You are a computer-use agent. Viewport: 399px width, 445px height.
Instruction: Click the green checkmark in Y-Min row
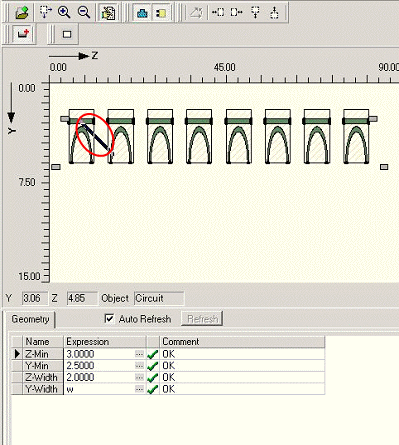[x=152, y=366]
